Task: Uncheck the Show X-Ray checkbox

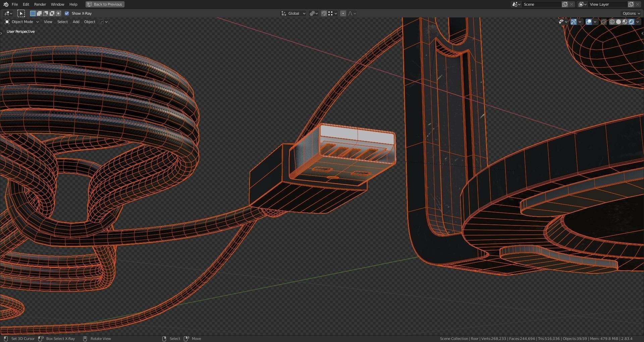Action: pos(67,13)
